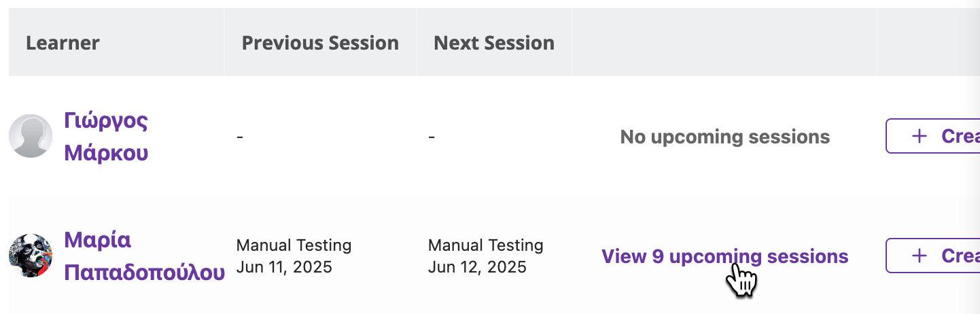Click the Jun 11, 2025 date
The image size is (980, 314).
click(284, 267)
